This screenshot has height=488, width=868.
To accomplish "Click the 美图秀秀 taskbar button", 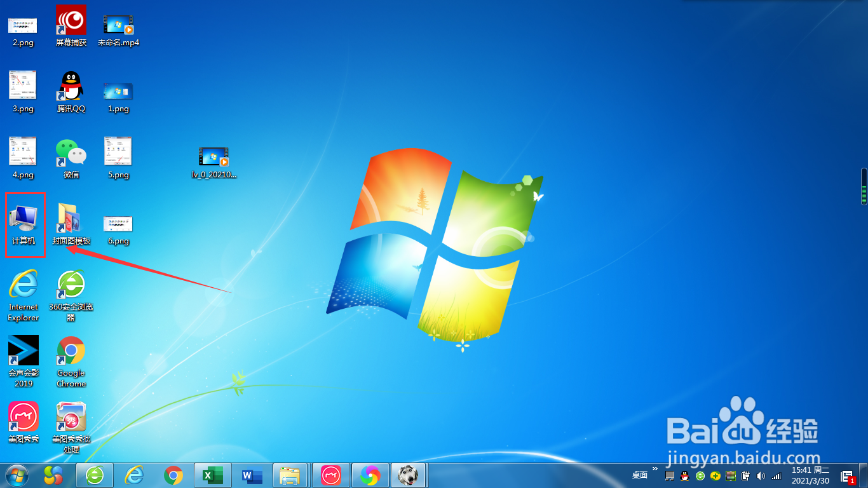I will click(331, 475).
